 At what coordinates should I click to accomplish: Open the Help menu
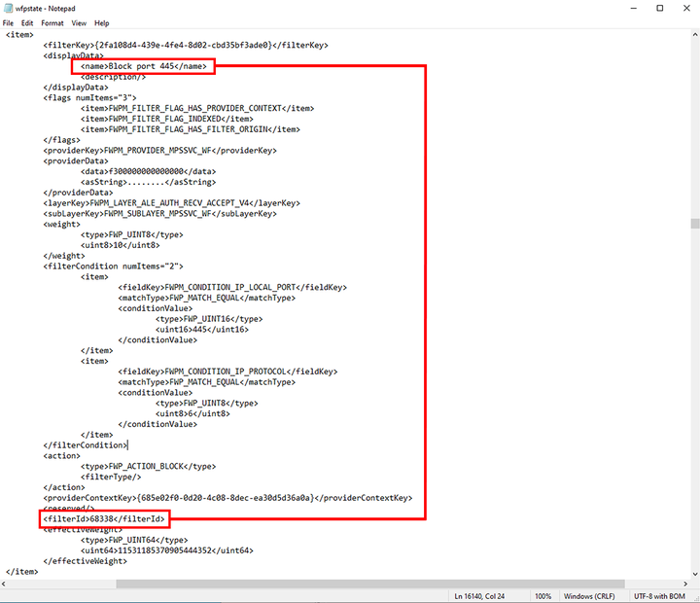point(102,23)
